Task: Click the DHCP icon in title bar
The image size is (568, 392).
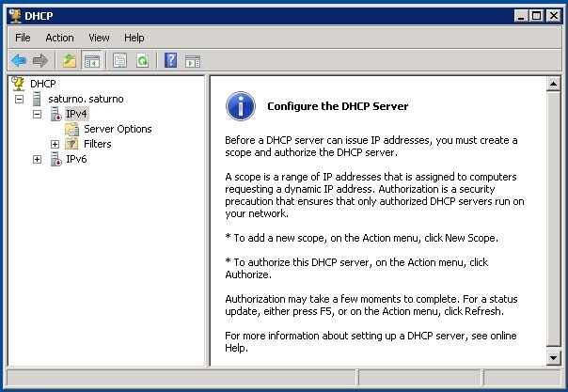Action: tap(15, 15)
